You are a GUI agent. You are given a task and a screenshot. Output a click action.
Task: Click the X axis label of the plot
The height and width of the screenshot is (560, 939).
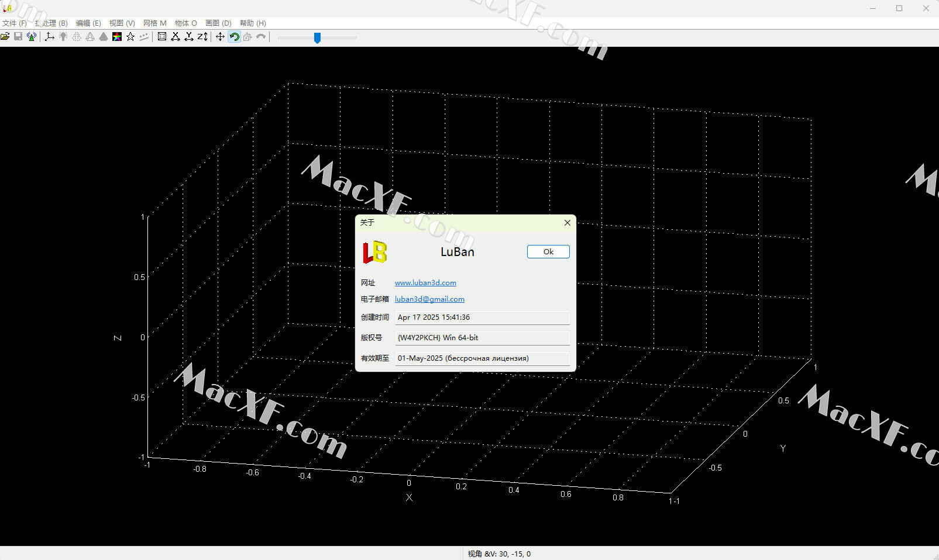pos(409,498)
